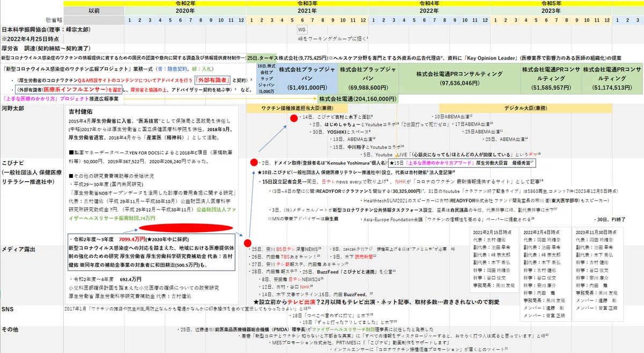
Task: Select the 2021年 year header cell
Action: point(307,11)
